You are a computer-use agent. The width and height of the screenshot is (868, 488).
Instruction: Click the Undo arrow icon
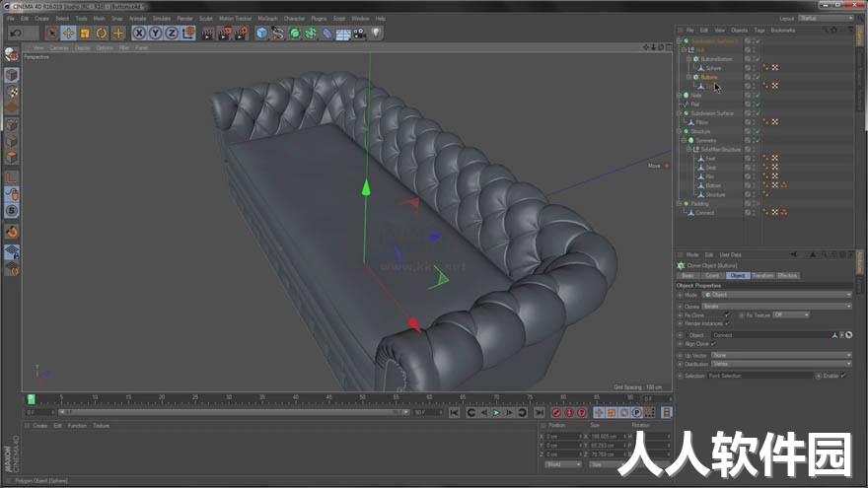[x=16, y=34]
